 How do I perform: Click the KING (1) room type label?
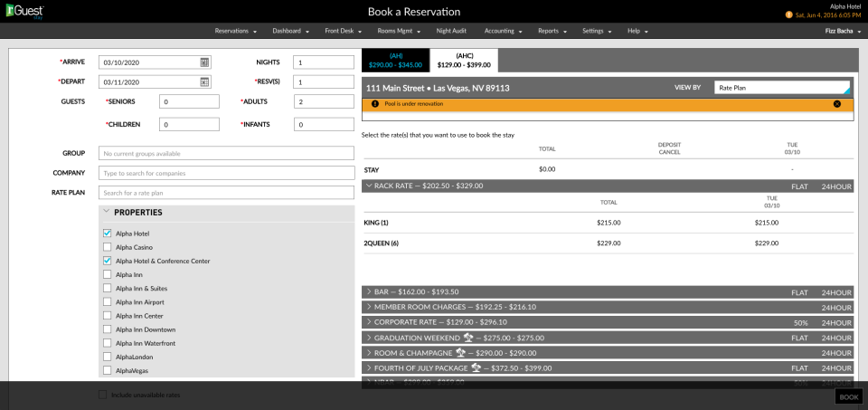tap(376, 223)
